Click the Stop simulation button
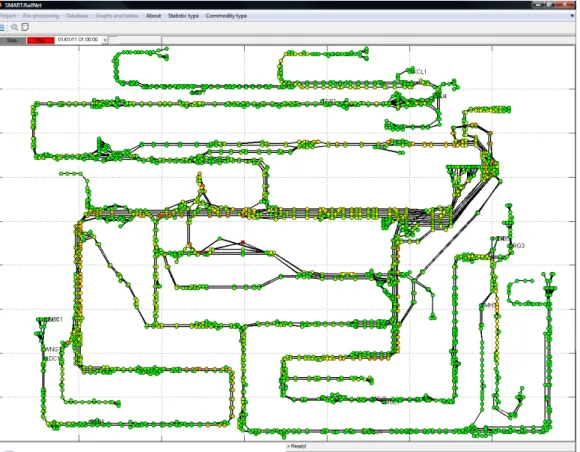Viewport: 580px width, 452px height. (12, 40)
